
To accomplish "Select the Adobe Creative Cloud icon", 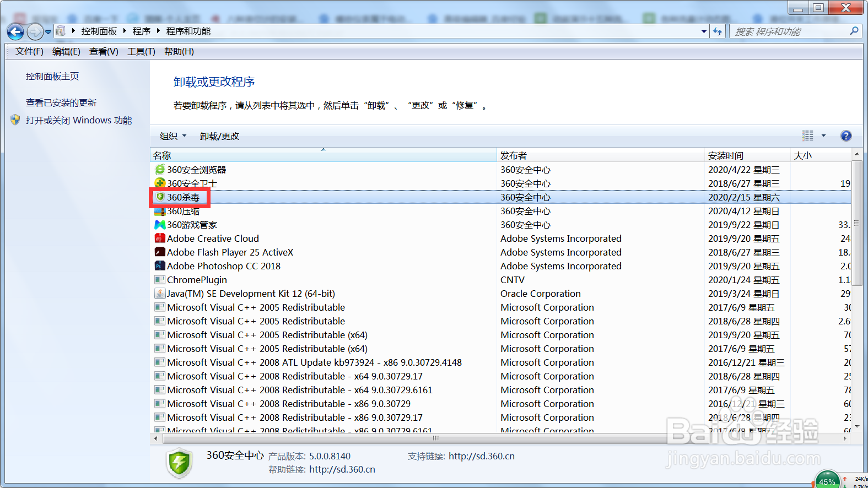I will (160, 238).
